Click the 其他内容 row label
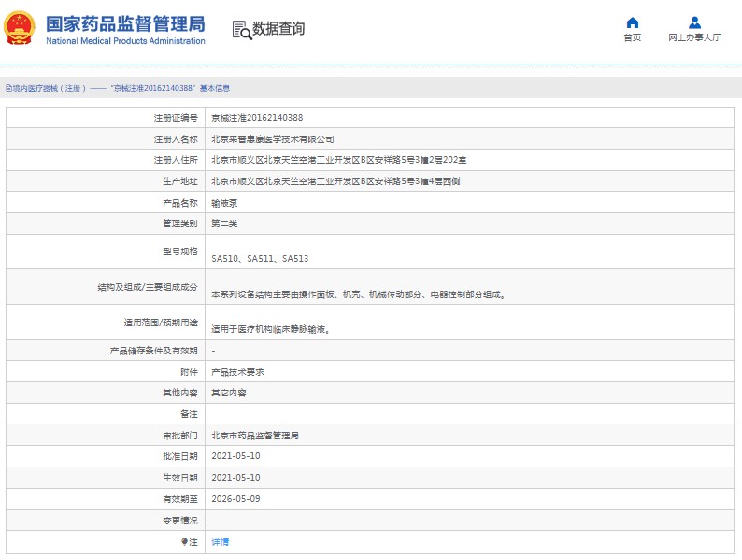Image resolution: width=742 pixels, height=560 pixels. (180, 393)
